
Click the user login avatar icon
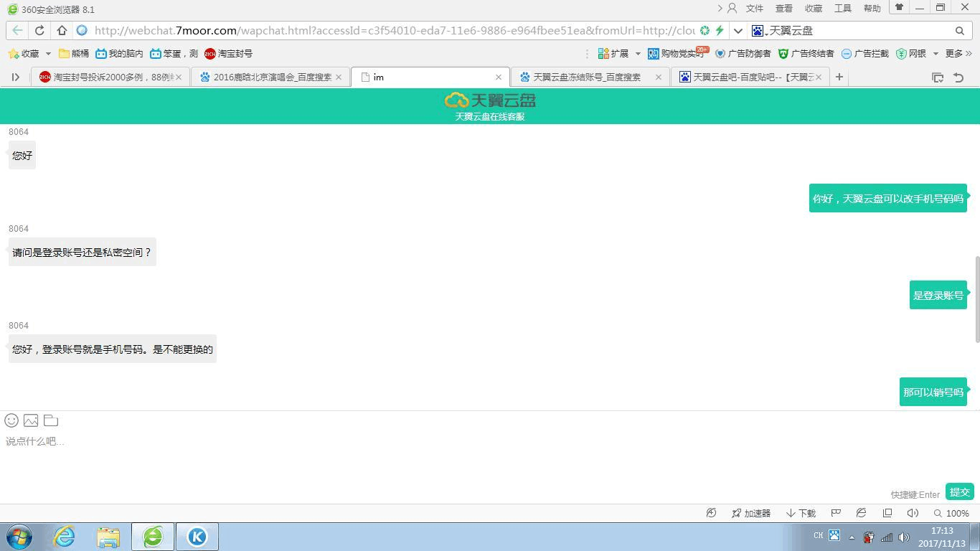click(732, 9)
